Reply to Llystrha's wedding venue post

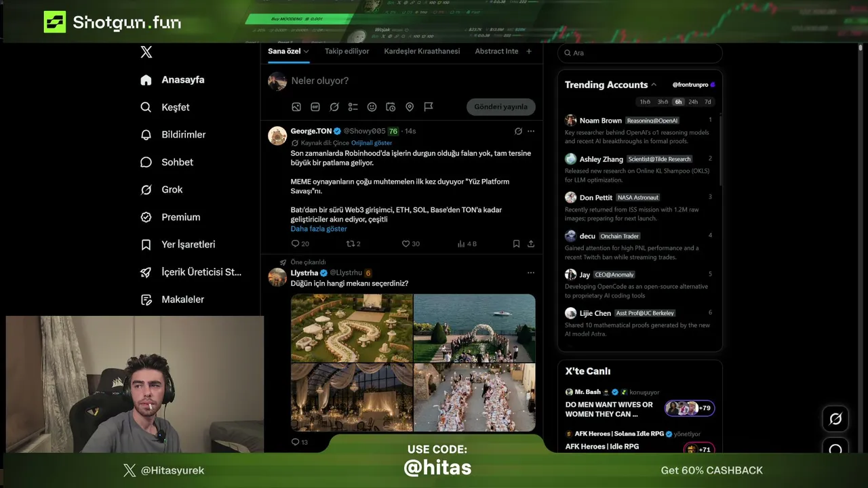299,442
